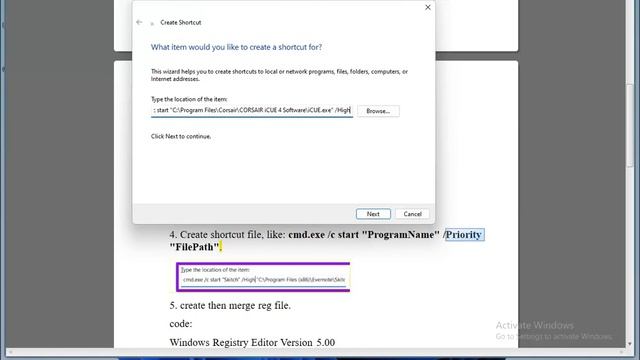Click the vertical scrollbar down arrow
The image size is (640, 360).
tap(630, 344)
